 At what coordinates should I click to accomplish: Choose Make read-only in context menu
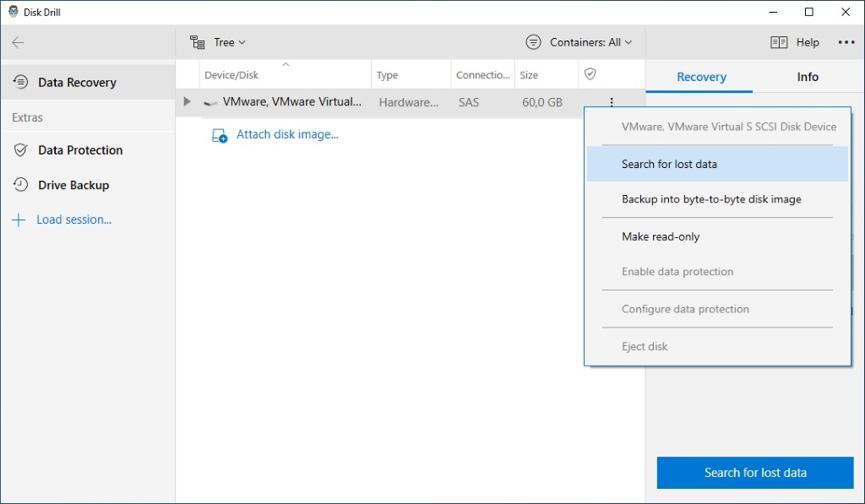pos(717,236)
